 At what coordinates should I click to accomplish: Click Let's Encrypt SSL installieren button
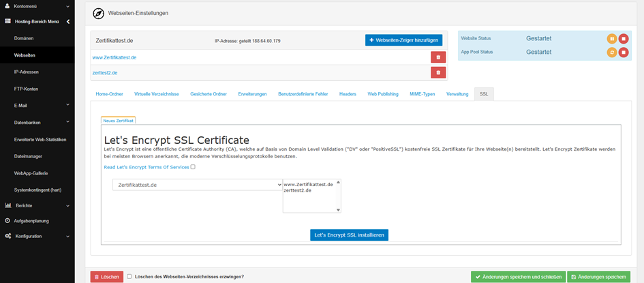point(349,235)
